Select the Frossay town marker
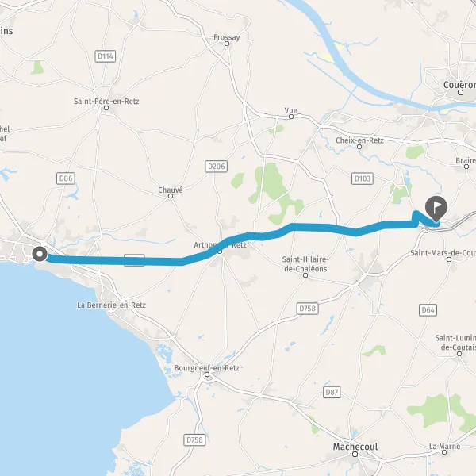This screenshot has height=476, width=476. pos(227,44)
